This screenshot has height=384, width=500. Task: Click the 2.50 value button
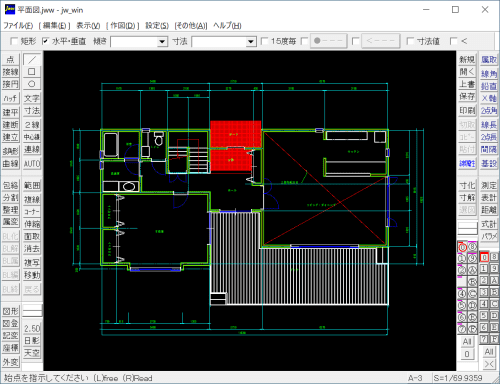pyautogui.click(x=32, y=328)
